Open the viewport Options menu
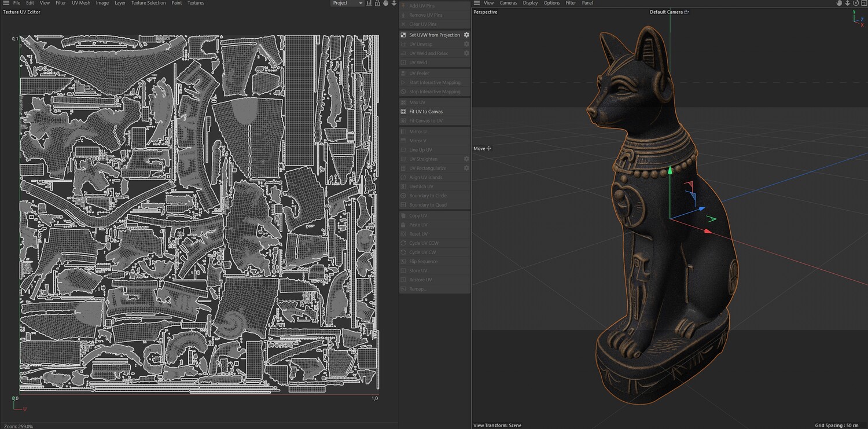 tap(551, 3)
